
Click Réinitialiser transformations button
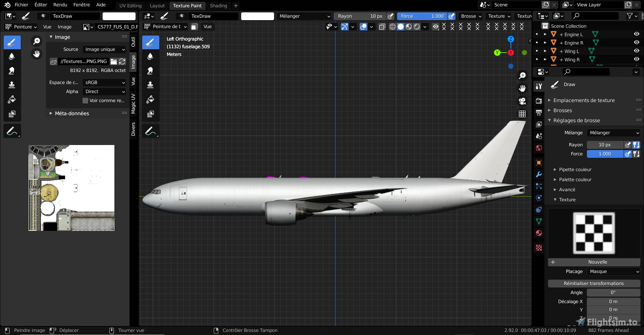594,283
